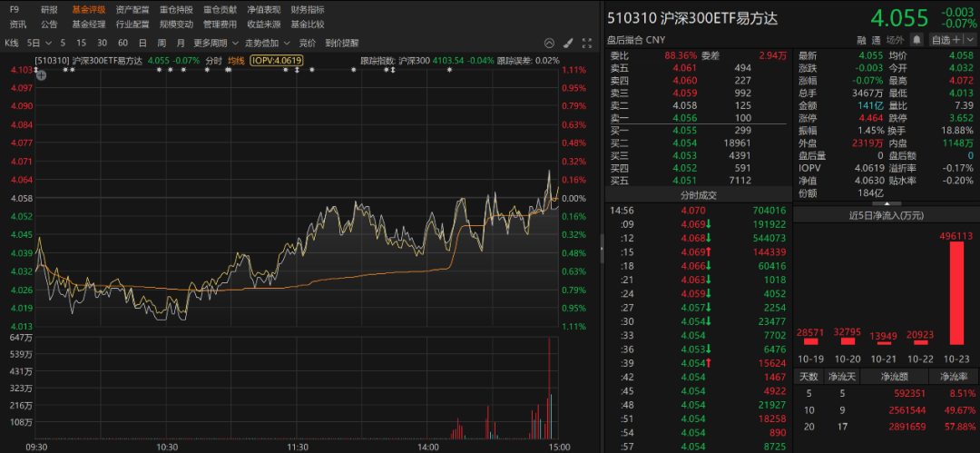Image resolution: width=980 pixels, height=453 pixels.
Task: Click the 净流率 column header
Action: pos(953,377)
